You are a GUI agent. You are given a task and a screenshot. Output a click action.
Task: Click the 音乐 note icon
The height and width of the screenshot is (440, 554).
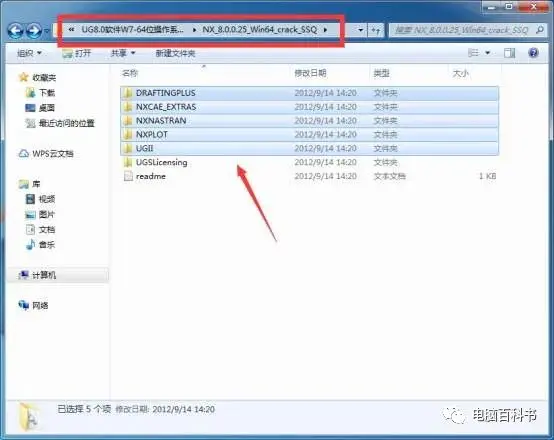pos(31,245)
